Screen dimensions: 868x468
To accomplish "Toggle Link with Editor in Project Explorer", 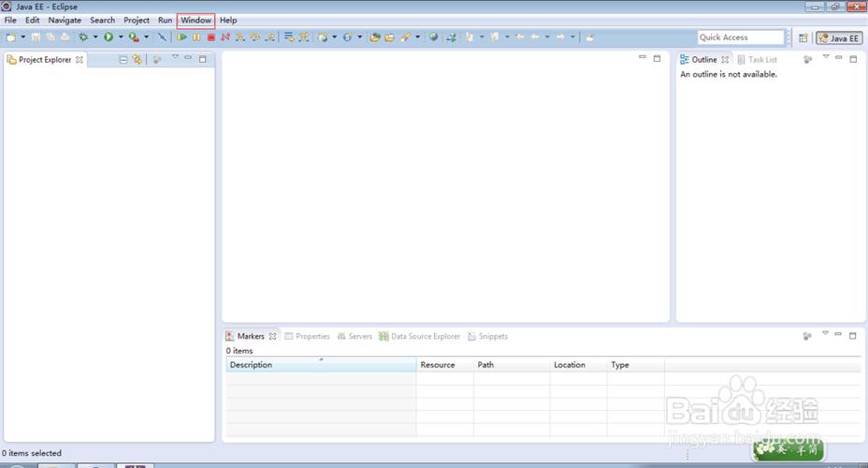I will (137, 59).
